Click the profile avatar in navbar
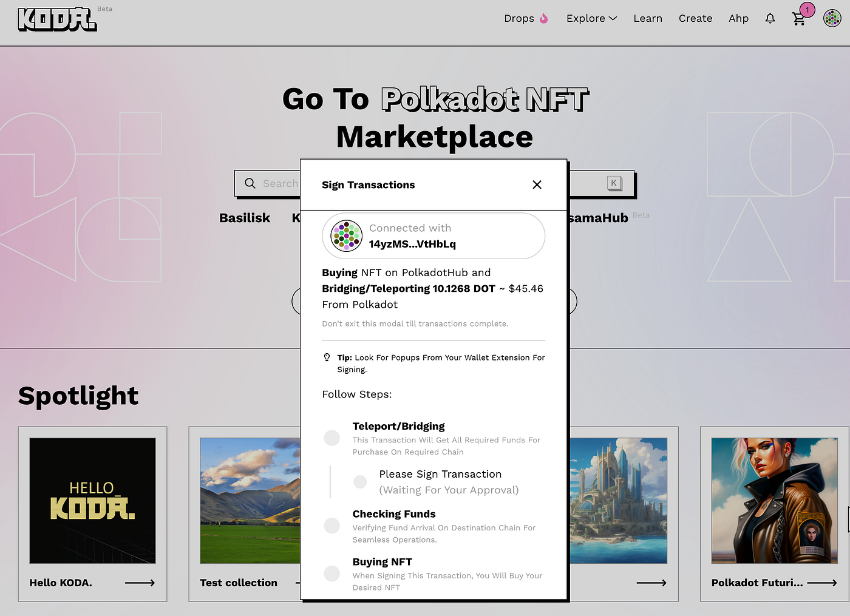This screenshot has height=616, width=850. click(x=832, y=18)
